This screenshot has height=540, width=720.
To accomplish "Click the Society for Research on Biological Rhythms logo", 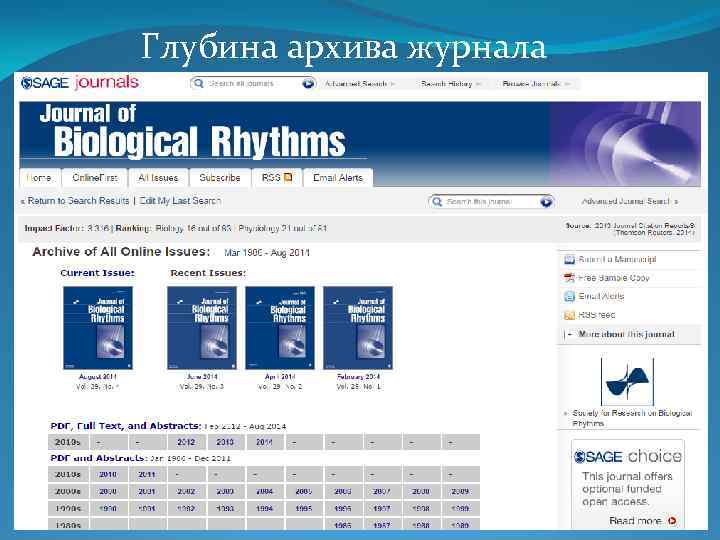I will [628, 382].
